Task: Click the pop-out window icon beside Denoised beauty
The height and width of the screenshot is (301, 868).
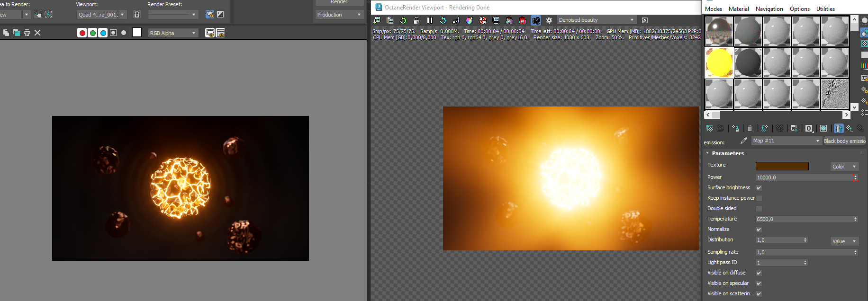Action: coord(645,20)
